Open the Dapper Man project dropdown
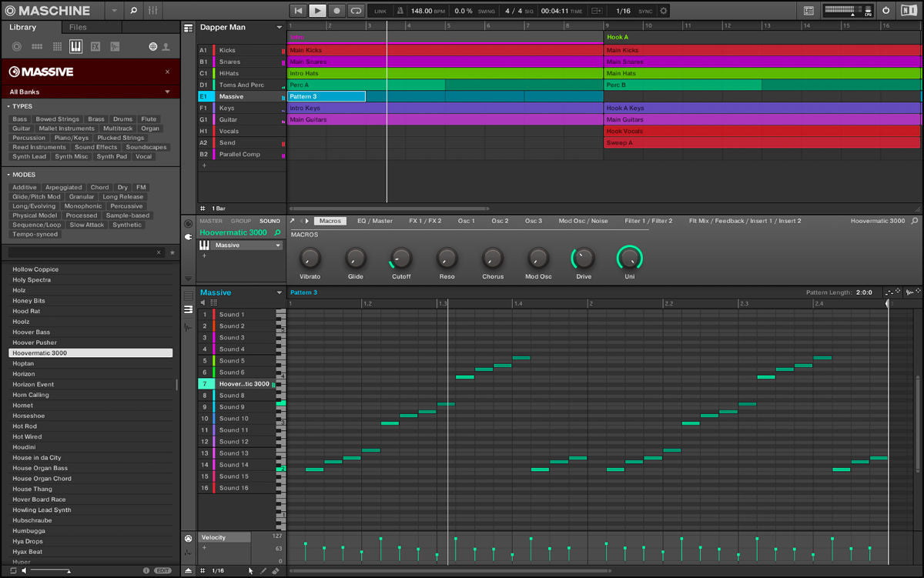924x578 pixels. 280,28
